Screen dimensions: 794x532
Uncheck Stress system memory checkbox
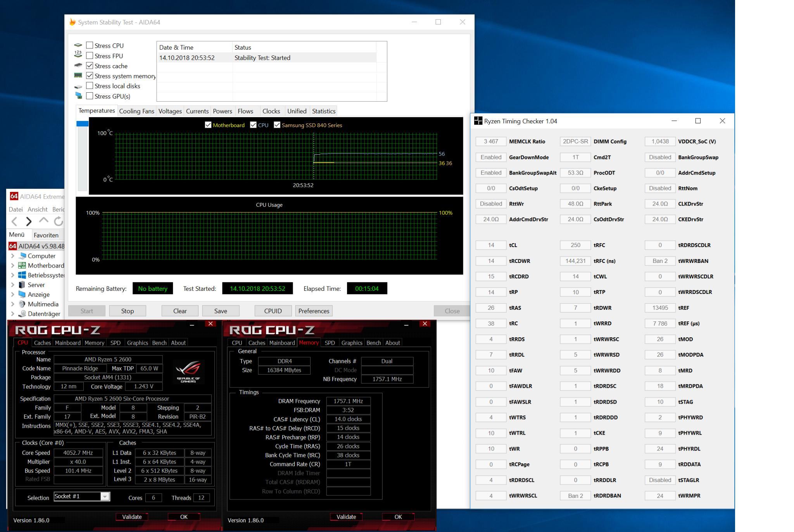tap(90, 76)
